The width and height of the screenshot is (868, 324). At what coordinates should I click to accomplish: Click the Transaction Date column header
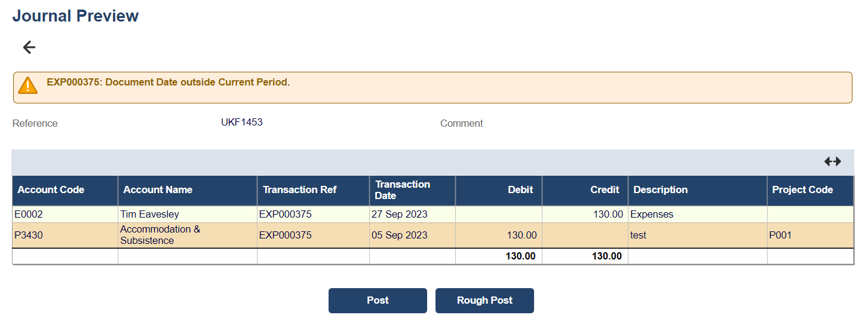pyautogui.click(x=402, y=190)
